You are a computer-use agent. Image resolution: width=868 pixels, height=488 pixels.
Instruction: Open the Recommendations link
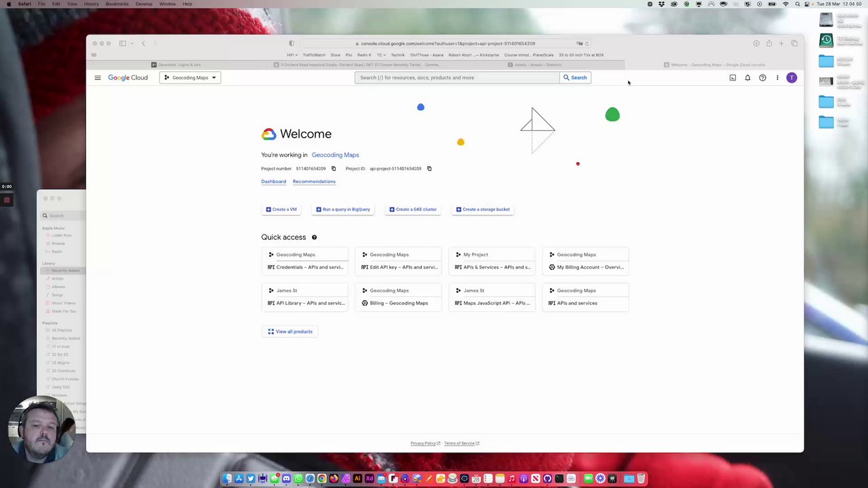pos(314,182)
